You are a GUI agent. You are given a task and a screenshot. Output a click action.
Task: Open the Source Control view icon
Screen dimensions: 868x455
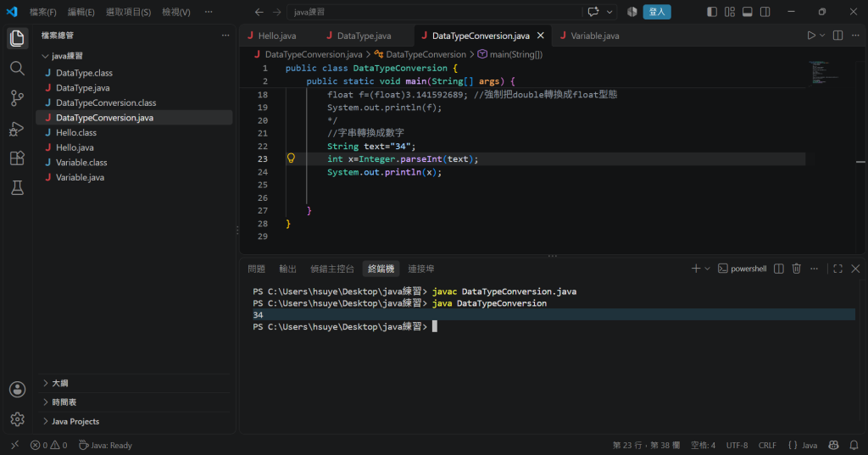pos(17,98)
